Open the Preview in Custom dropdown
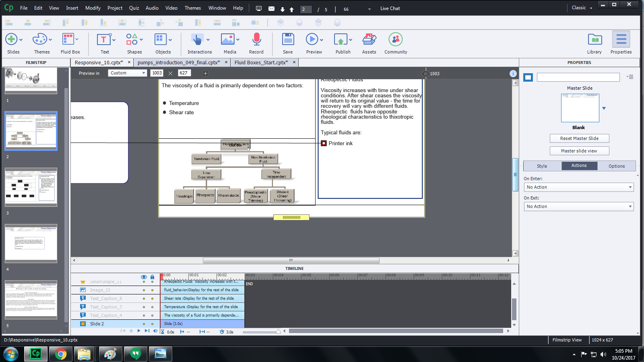 pyautogui.click(x=128, y=73)
